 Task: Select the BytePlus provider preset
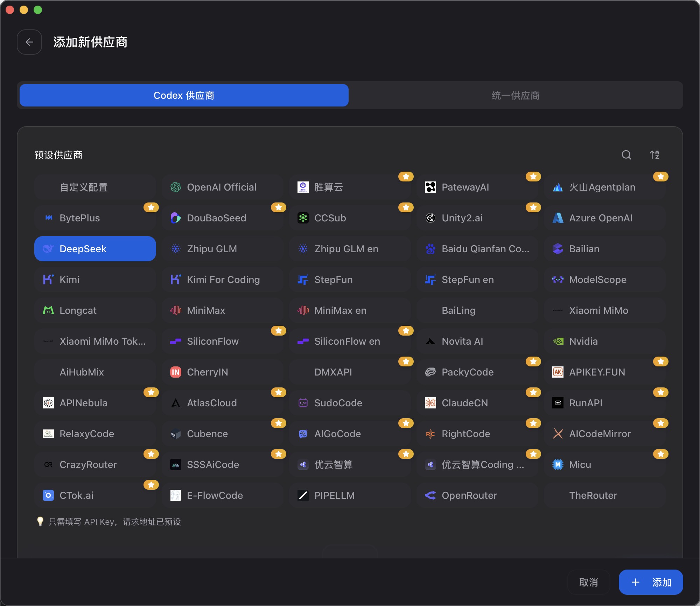pos(95,218)
